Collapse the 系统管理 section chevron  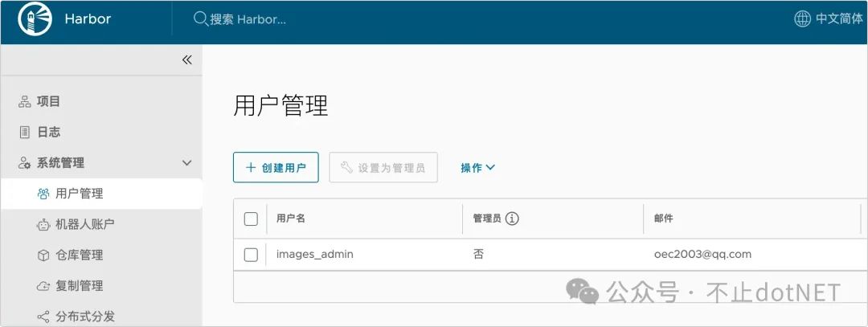point(186,163)
